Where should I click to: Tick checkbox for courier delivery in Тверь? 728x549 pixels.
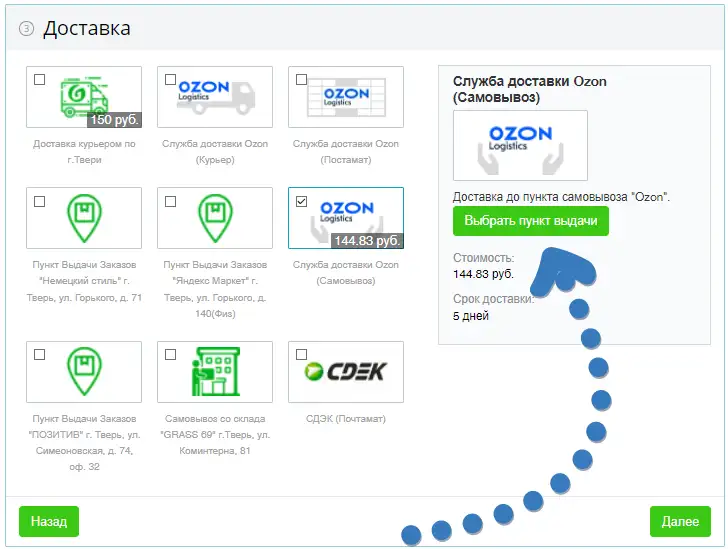click(x=40, y=79)
